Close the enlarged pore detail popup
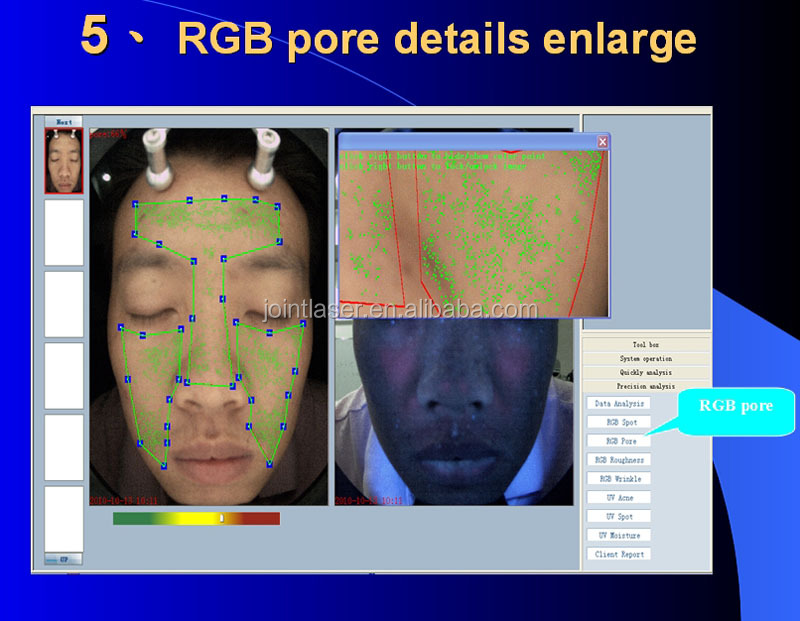Viewport: 800px width, 621px height. click(x=603, y=142)
